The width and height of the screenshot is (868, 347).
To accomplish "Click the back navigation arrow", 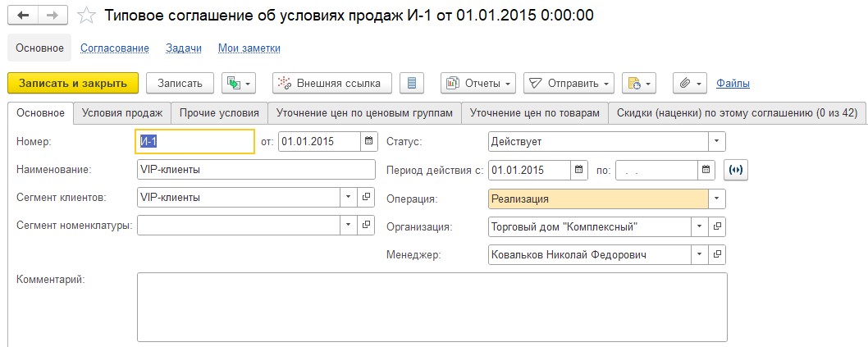I will point(22,16).
